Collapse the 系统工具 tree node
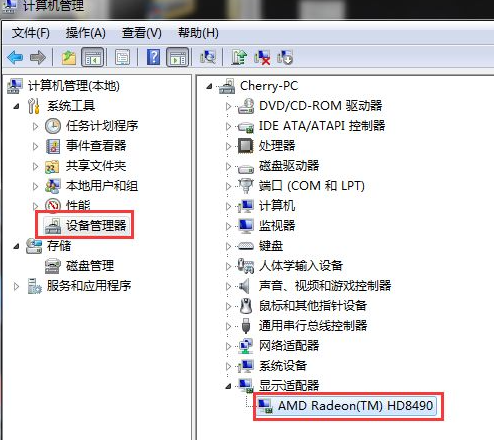 tap(16, 107)
